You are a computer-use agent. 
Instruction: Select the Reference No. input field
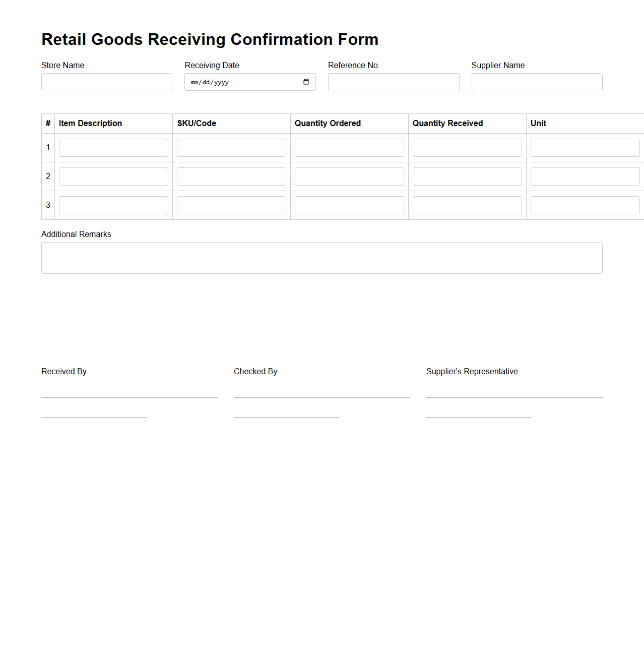click(x=393, y=82)
